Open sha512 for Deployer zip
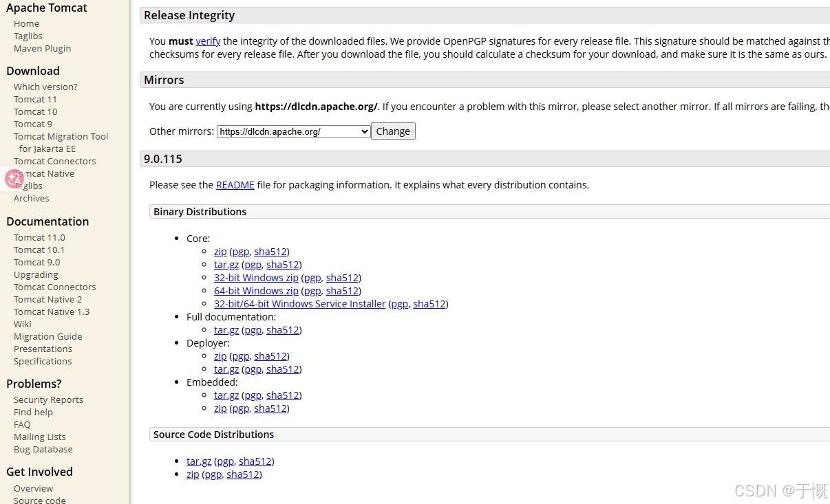 [x=270, y=356]
